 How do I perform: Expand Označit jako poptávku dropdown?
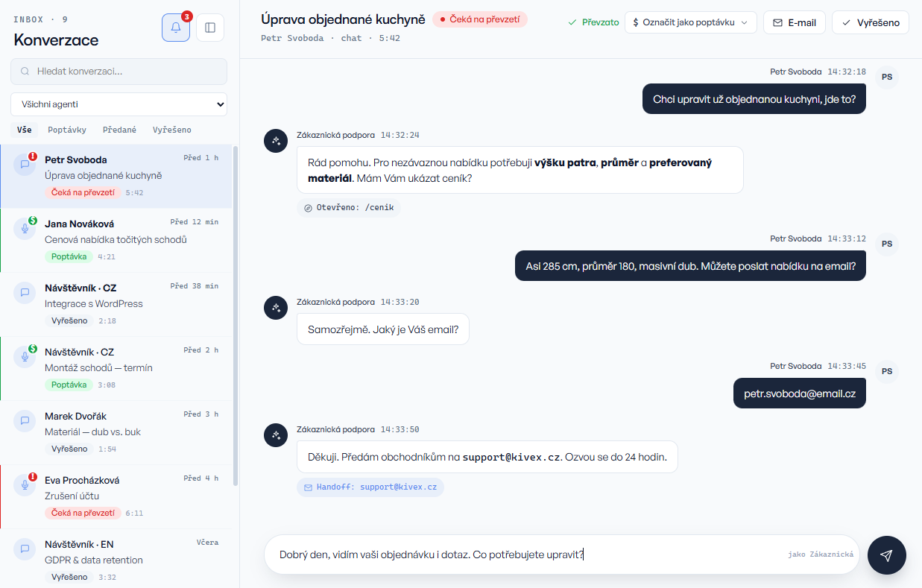click(x=691, y=22)
